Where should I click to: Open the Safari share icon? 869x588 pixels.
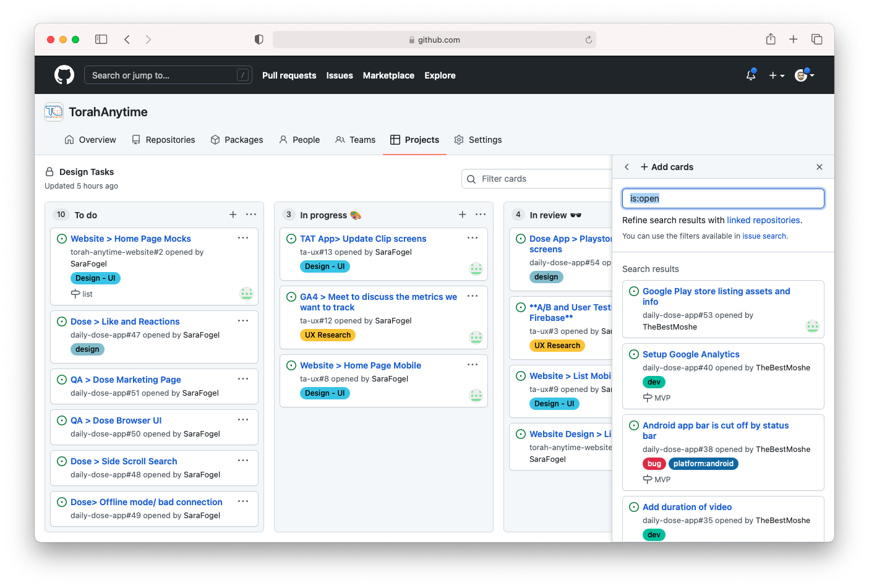click(771, 39)
